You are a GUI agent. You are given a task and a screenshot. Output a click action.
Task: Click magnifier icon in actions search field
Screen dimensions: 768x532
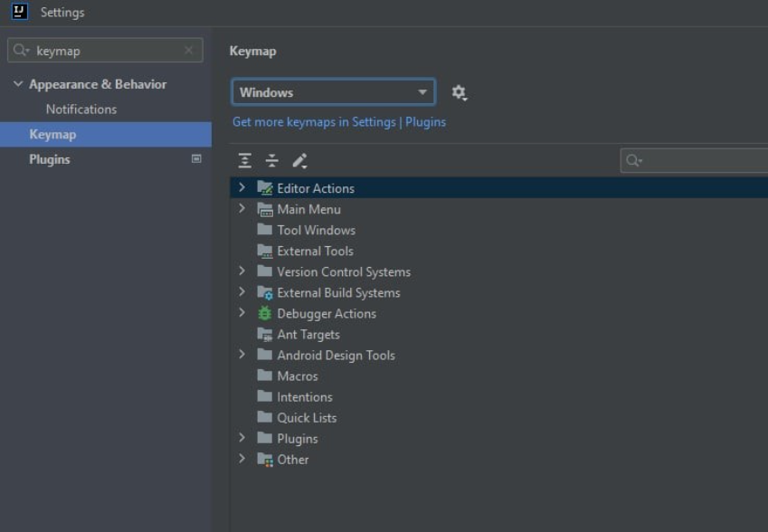pos(634,160)
